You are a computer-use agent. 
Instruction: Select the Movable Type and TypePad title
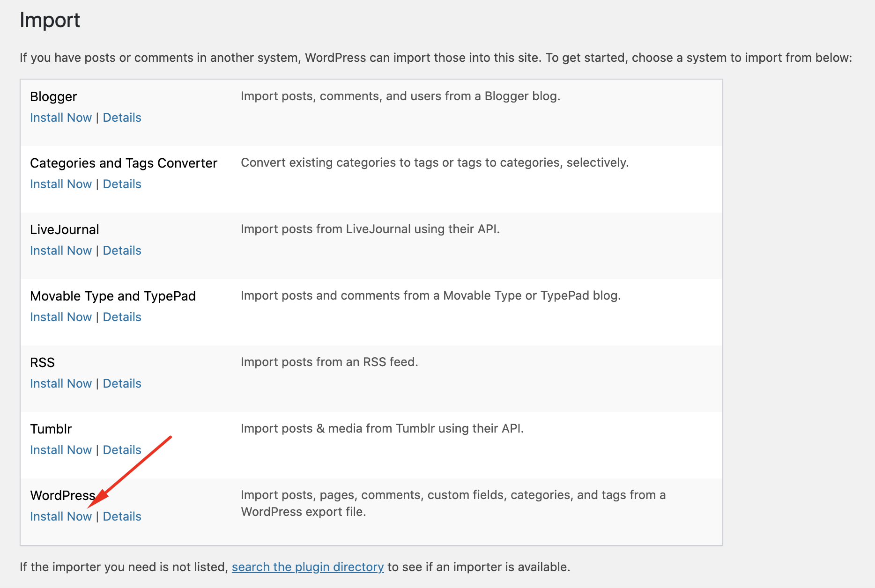tap(113, 296)
